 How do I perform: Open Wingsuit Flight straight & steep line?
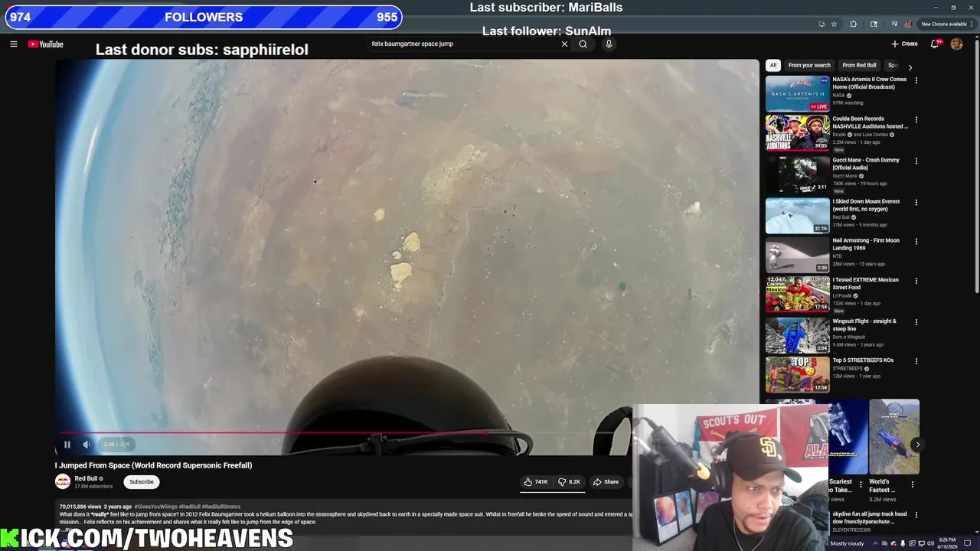(x=864, y=324)
